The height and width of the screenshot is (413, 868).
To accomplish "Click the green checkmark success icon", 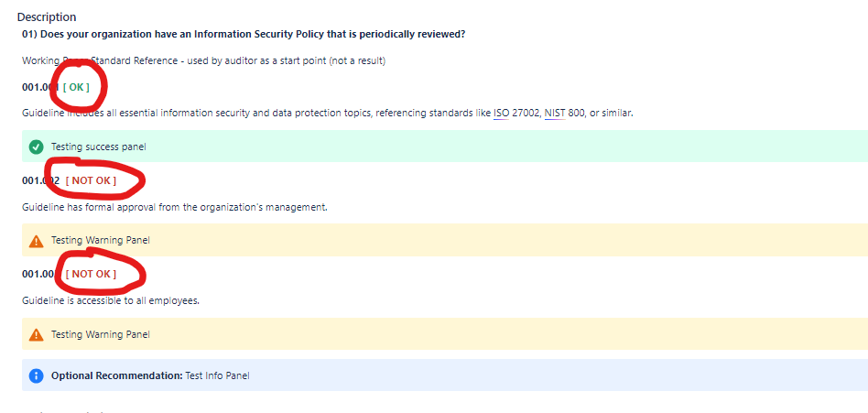I will click(36, 147).
